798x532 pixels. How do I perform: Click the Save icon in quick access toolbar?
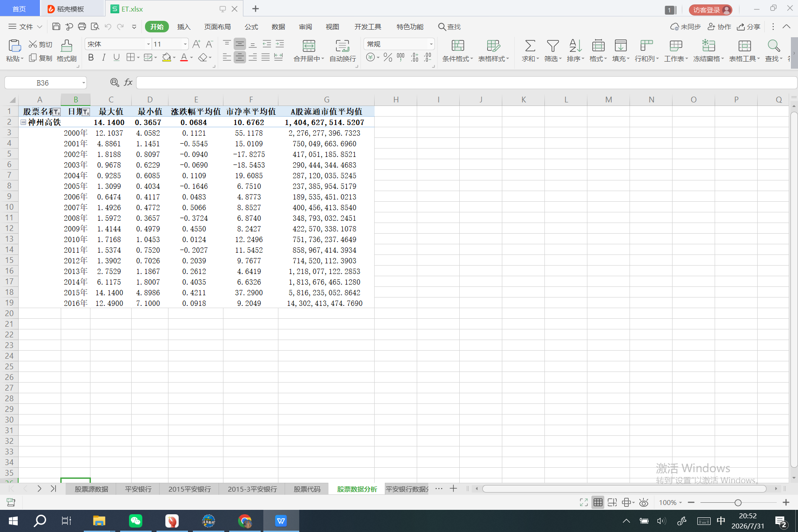(56, 27)
